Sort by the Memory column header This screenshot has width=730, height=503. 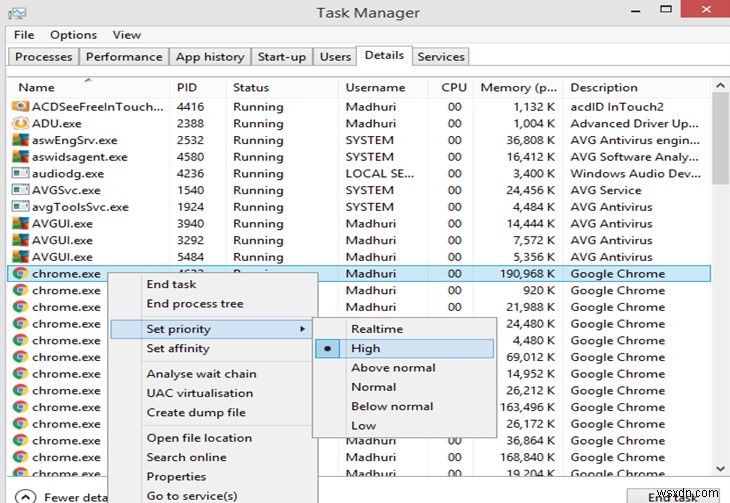[x=519, y=88]
